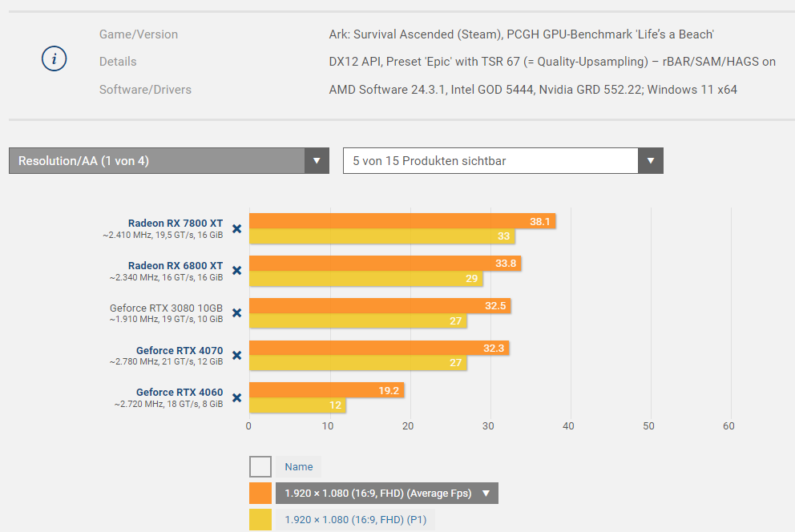Expand the 1.920 × 1.080 Average Fps legend dropdown
The height and width of the screenshot is (532, 795).
[387, 493]
